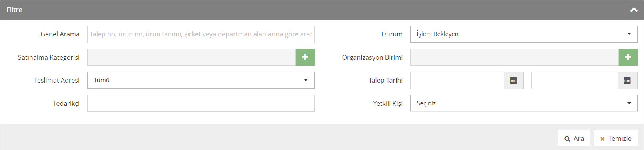Click the Satınalma Kategorisi selection field
644x150 pixels.
(x=191, y=57)
